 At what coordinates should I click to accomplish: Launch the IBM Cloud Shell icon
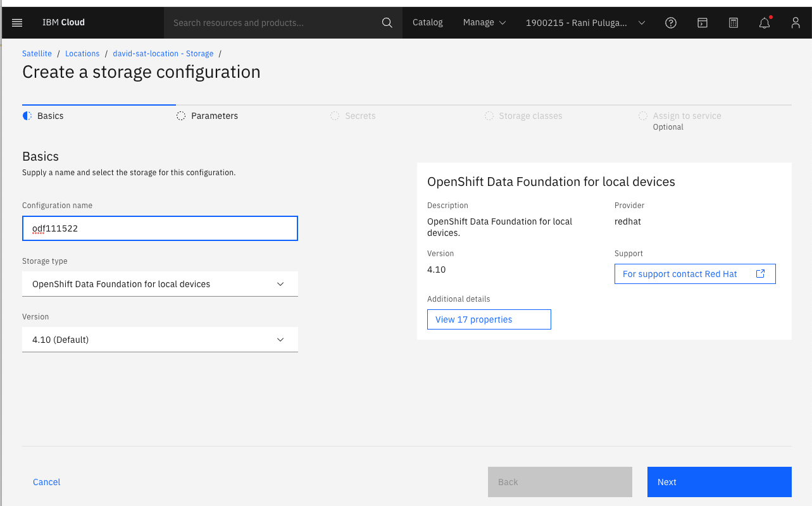click(x=703, y=23)
